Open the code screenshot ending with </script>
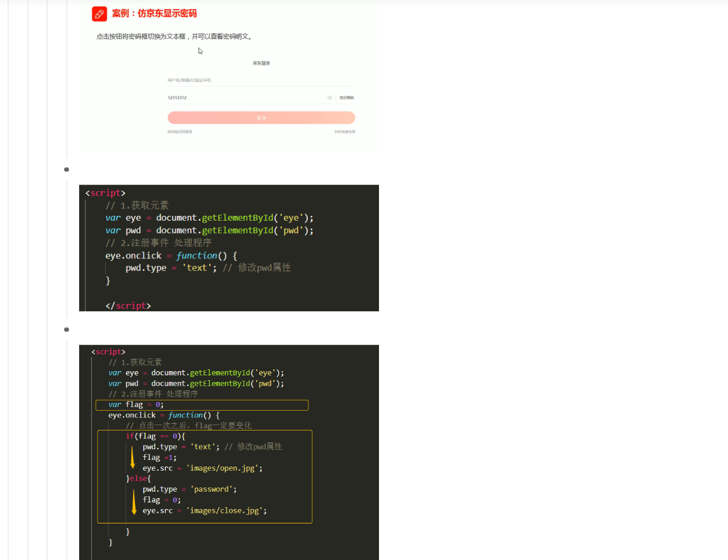 pos(229,248)
